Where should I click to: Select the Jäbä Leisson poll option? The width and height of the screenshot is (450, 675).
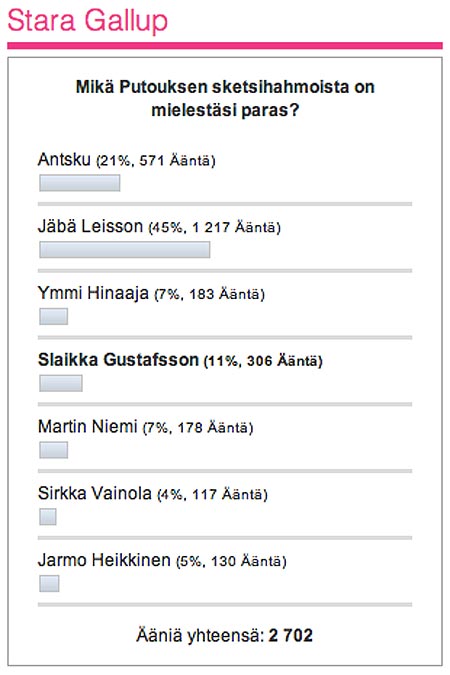pos(159,226)
